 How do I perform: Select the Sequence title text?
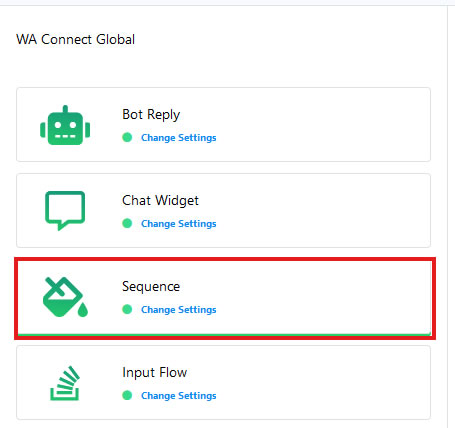[x=151, y=287]
